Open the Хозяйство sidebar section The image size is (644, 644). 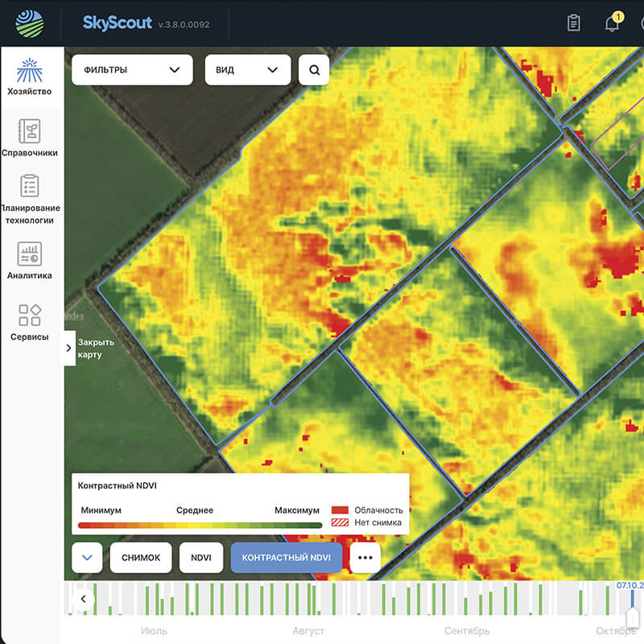click(30, 78)
